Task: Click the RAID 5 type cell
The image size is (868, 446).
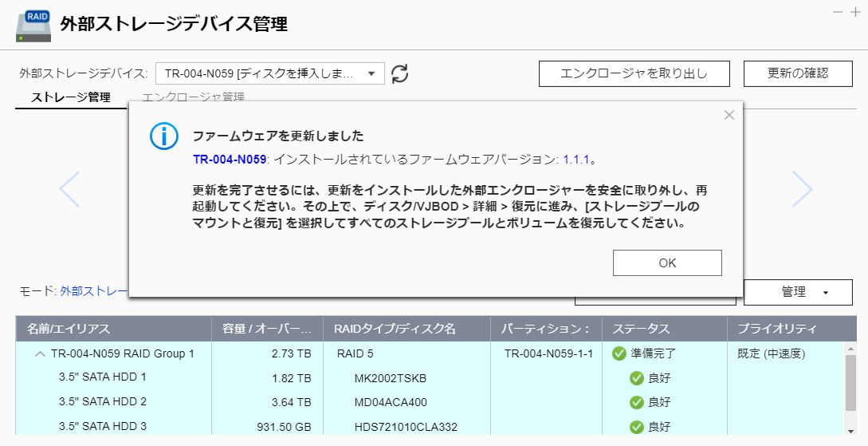Action: tap(355, 353)
